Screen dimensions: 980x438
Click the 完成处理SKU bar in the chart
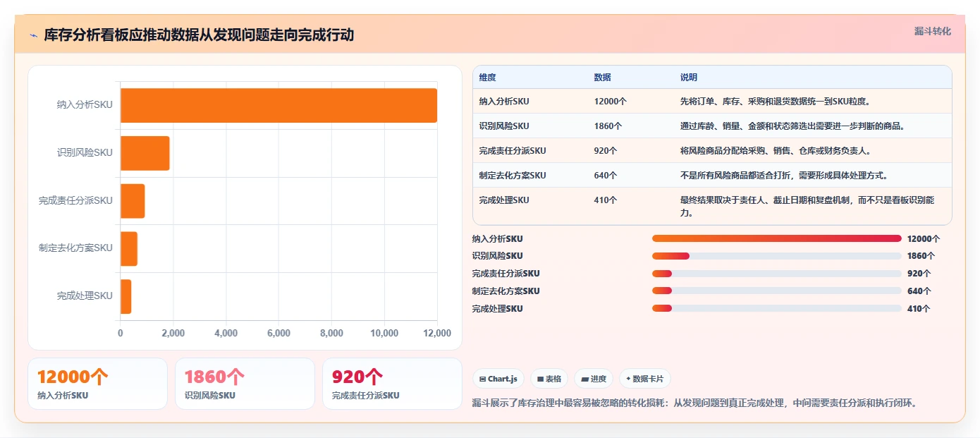point(126,296)
